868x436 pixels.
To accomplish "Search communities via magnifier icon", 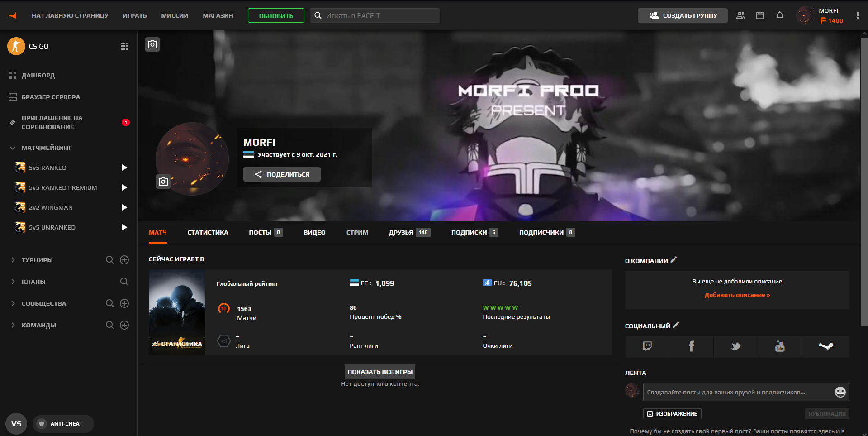I will tap(110, 303).
